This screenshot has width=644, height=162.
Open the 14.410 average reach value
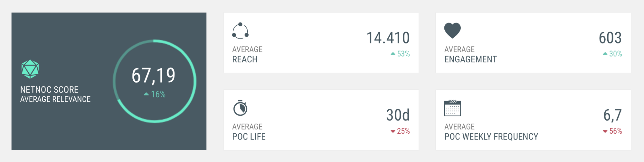pos(388,38)
